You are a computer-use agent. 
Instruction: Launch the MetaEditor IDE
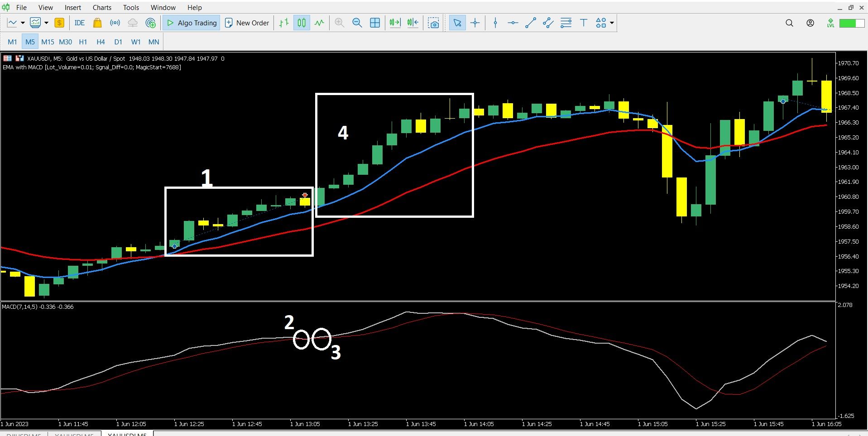(79, 23)
